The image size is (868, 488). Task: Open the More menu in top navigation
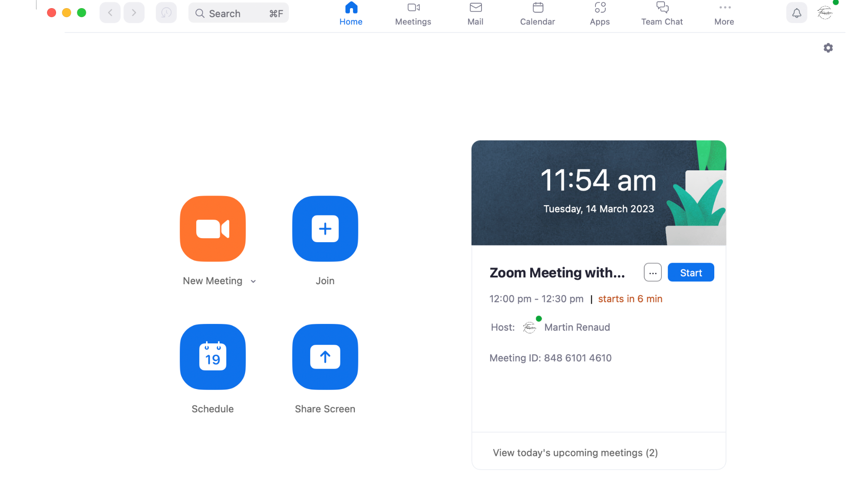pyautogui.click(x=724, y=14)
